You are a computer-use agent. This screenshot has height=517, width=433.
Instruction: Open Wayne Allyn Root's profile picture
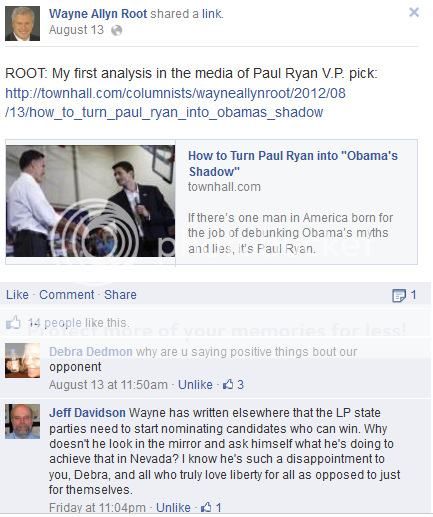point(22,23)
